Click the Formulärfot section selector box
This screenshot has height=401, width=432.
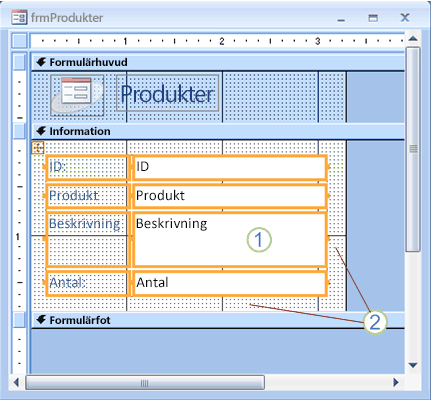coord(19,320)
